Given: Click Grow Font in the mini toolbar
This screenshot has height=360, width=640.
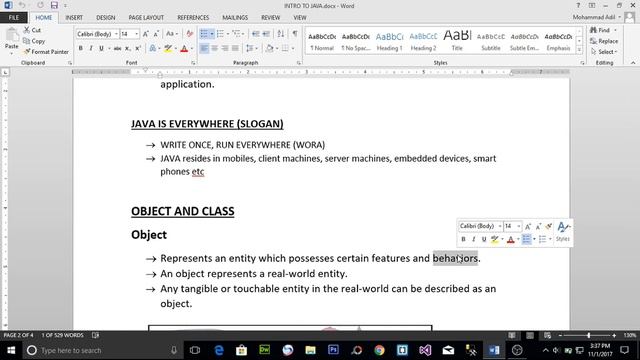Looking at the screenshot, I should (528, 226).
